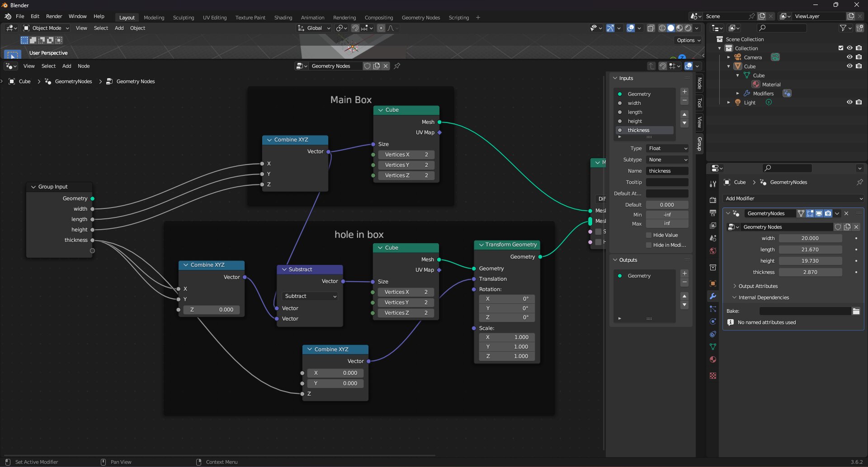Open the Object Data mesh properties tab
Image resolution: width=868 pixels, height=467 pixels.
coord(713,347)
